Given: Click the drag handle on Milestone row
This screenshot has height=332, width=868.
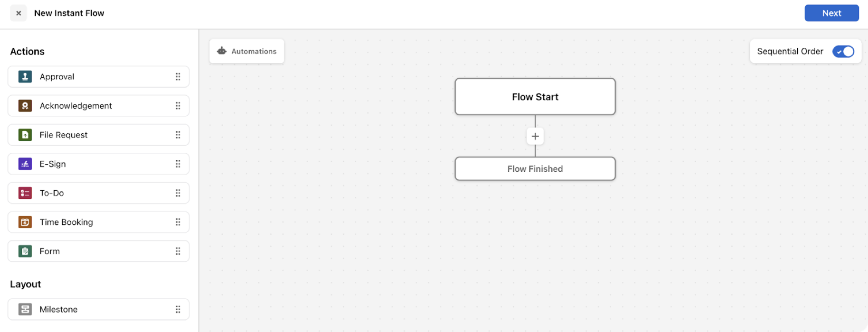Looking at the screenshot, I should pos(178,309).
